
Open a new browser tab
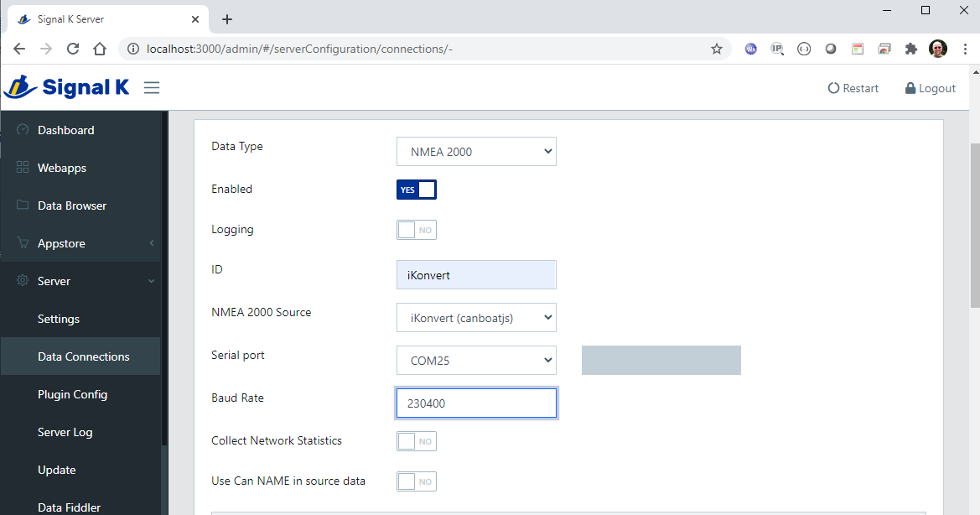[x=226, y=19]
